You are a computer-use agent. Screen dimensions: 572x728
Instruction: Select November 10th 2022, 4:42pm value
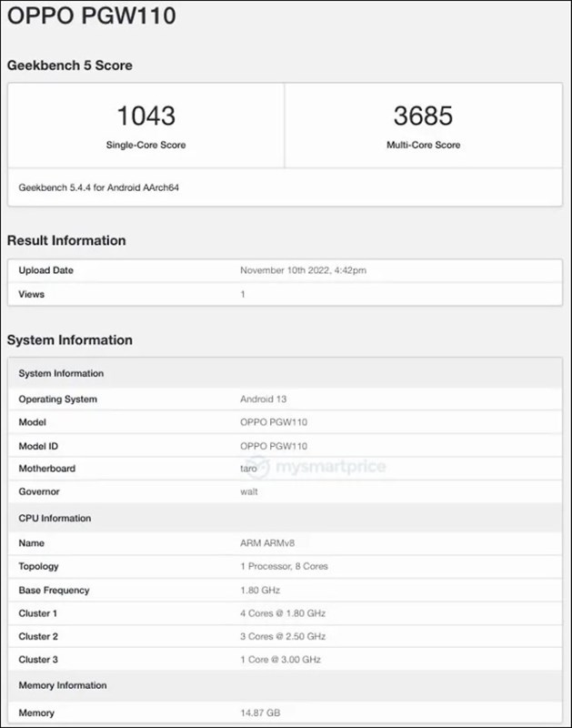pos(303,270)
